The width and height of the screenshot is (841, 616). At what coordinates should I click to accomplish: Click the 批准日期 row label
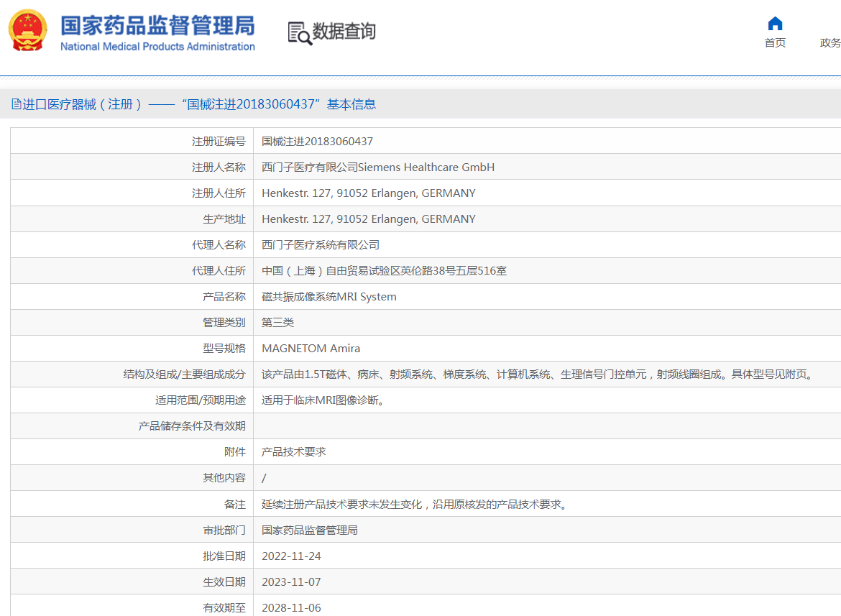tap(224, 556)
